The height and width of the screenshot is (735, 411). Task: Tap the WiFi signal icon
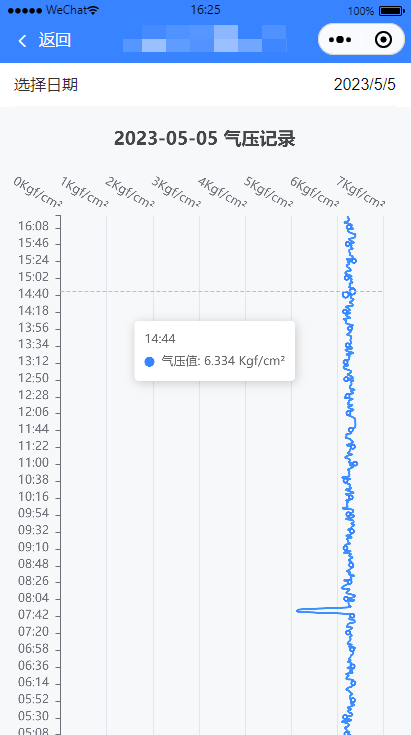(x=93, y=10)
